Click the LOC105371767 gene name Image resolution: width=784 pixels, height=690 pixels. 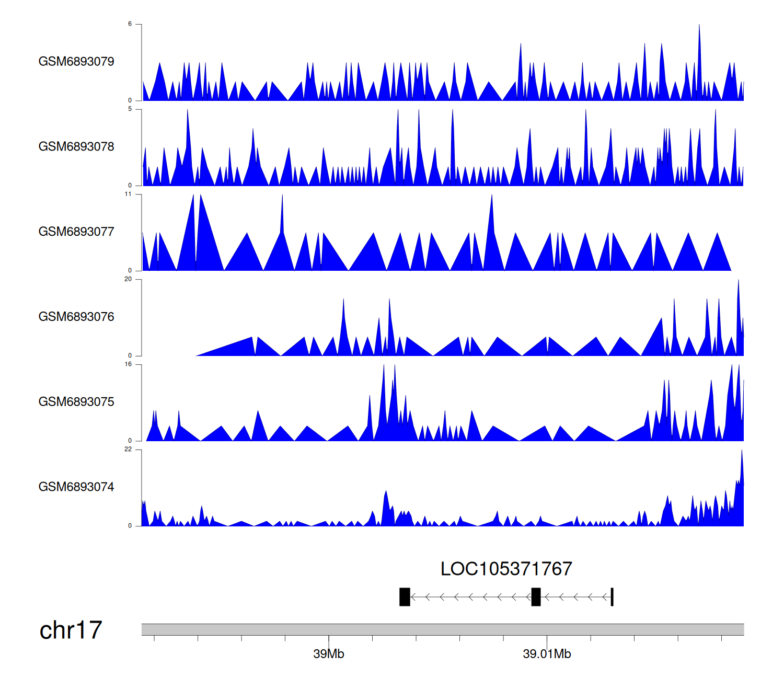[506, 569]
